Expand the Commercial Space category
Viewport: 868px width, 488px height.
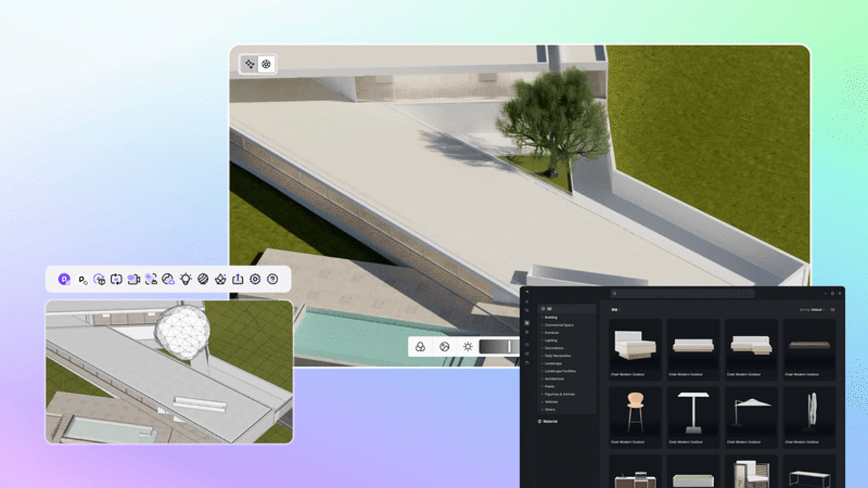[557, 325]
